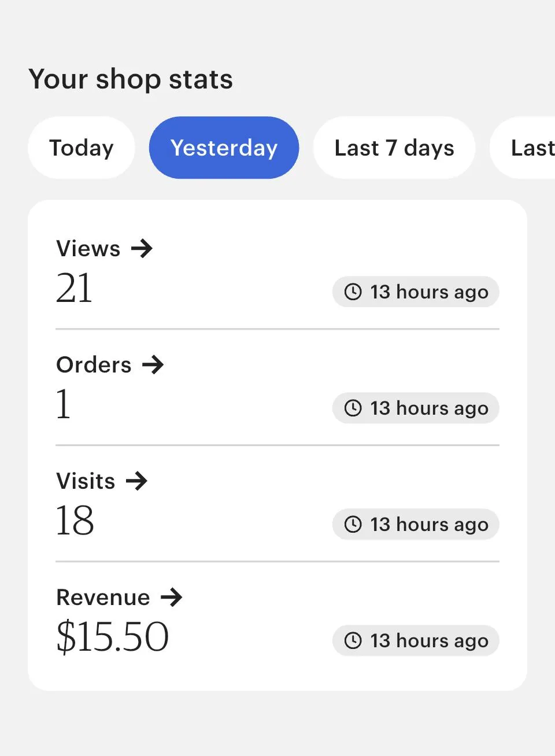Screen dimensions: 555x756
Task: Select the Visits count of 18
Action: [x=75, y=521]
